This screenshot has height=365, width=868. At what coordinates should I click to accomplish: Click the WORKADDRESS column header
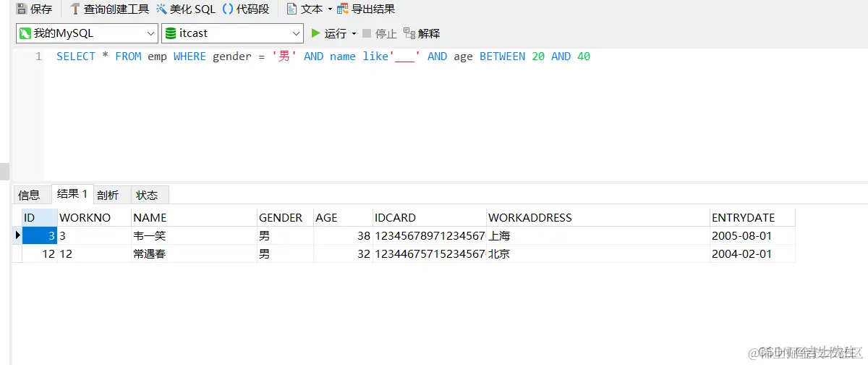pyautogui.click(x=598, y=217)
